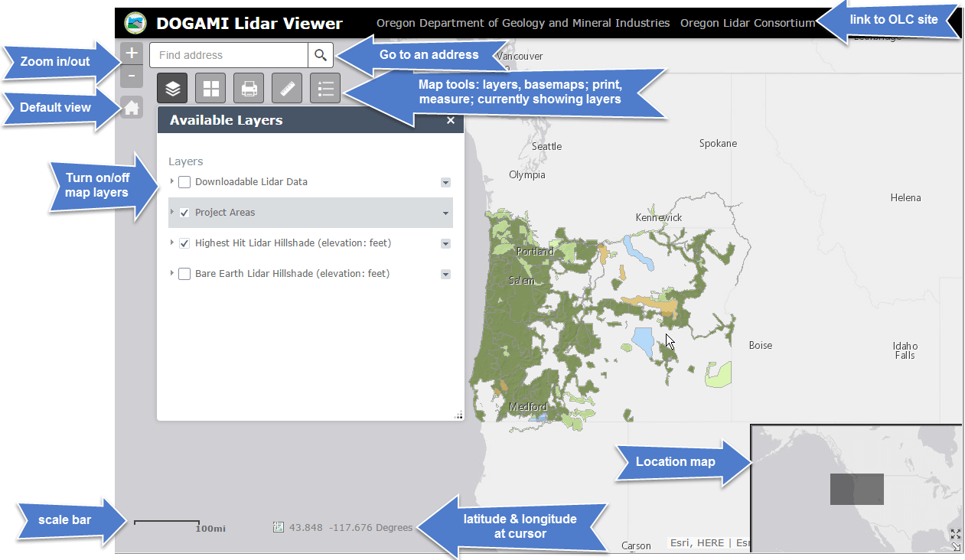Viewport: 965px width, 560px height.
Task: Select the measure ruler tool
Action: click(287, 89)
